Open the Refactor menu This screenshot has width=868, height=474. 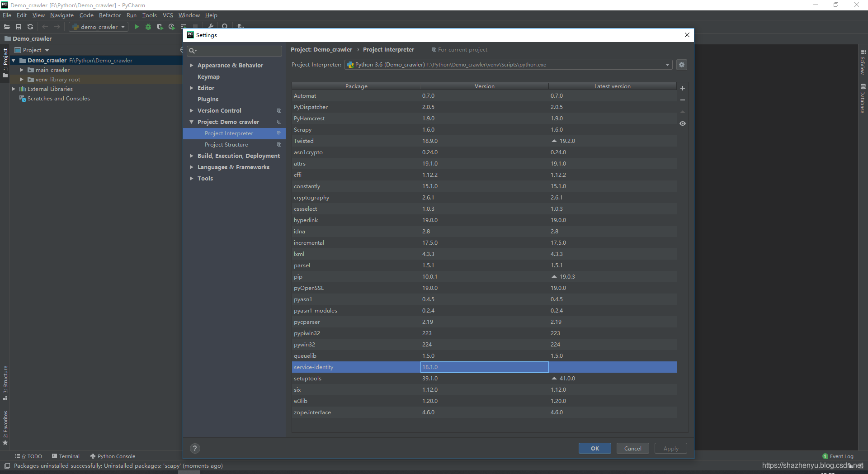click(110, 15)
